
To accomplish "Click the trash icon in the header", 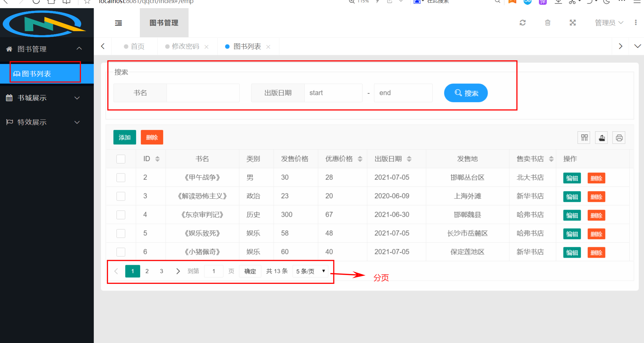I will pos(548,23).
